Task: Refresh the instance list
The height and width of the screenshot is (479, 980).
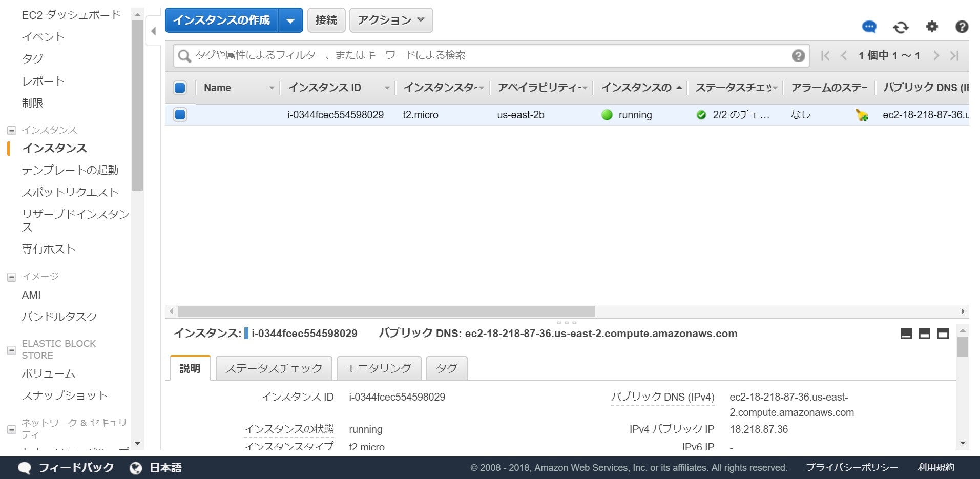Action: pos(901,27)
